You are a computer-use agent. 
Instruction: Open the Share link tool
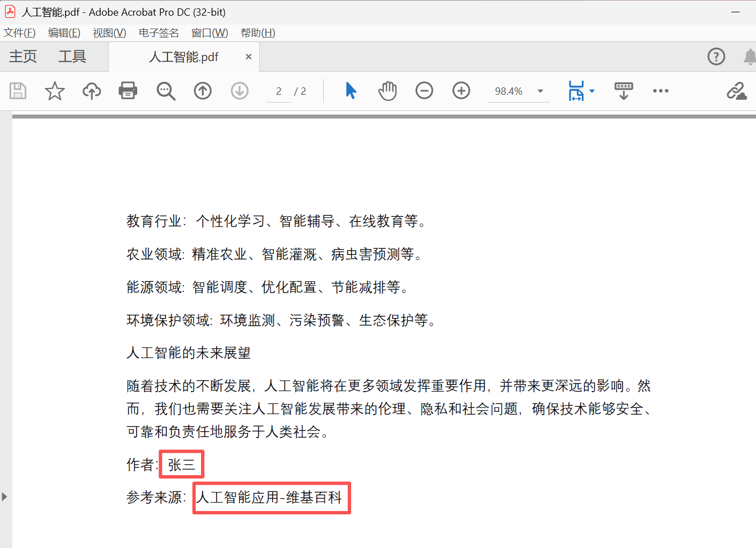737,90
